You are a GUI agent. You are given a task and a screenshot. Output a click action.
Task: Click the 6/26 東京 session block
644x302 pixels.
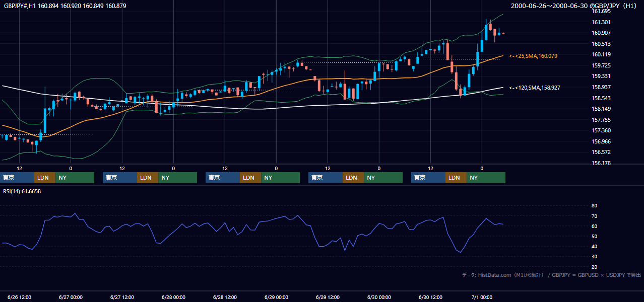tap(17, 178)
